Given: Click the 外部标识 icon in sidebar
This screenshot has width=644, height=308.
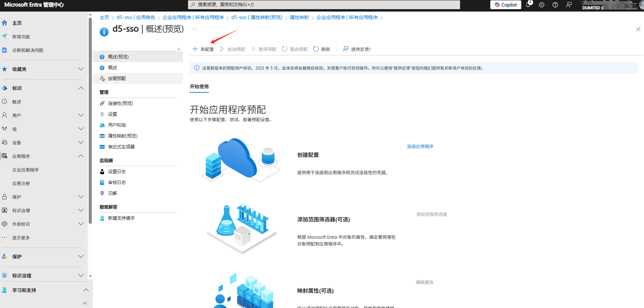Looking at the screenshot, I should (x=4, y=224).
